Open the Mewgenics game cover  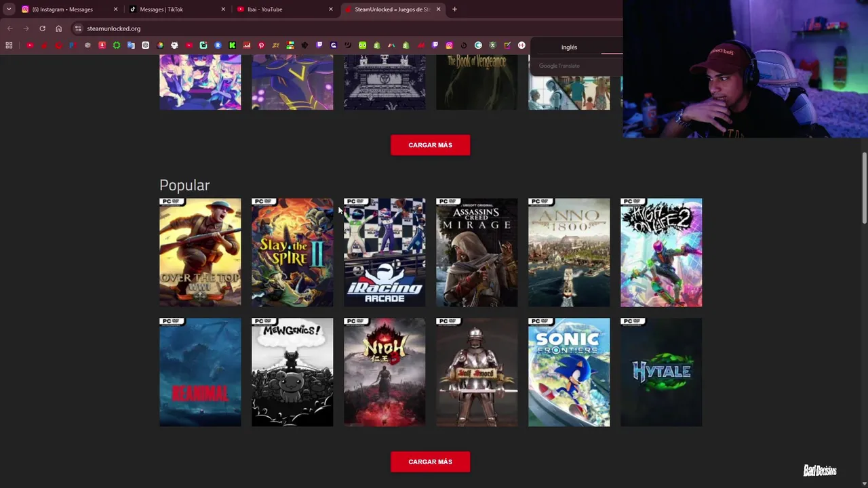(292, 372)
